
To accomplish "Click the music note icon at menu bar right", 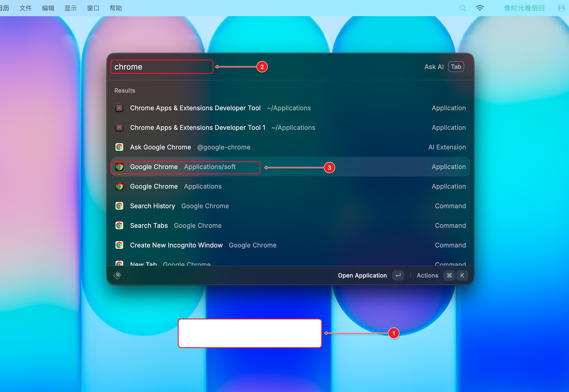I will [x=561, y=7].
